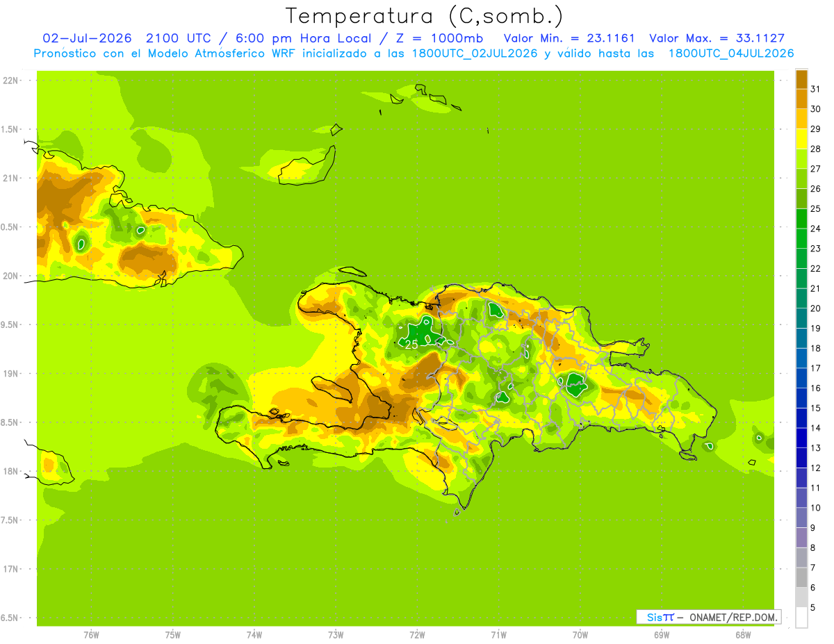
Task: Click the '6:00 pm Hora Local' text
Action: (x=303, y=38)
